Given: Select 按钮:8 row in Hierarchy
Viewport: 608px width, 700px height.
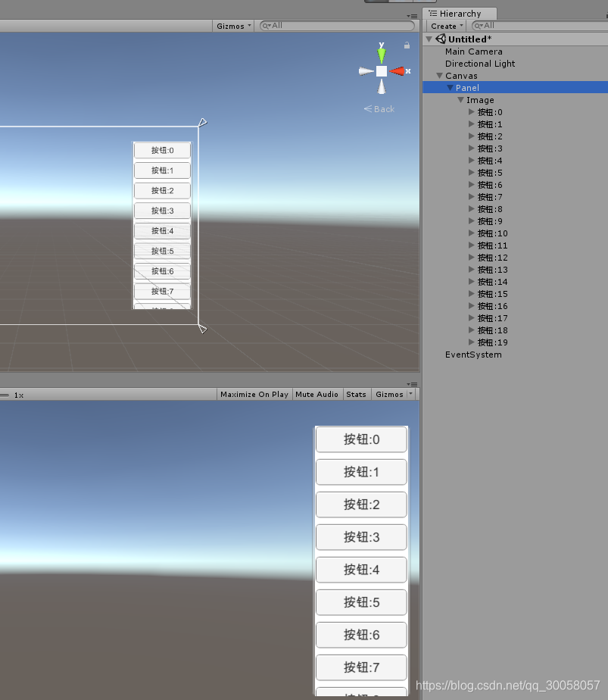Looking at the screenshot, I should (515, 209).
